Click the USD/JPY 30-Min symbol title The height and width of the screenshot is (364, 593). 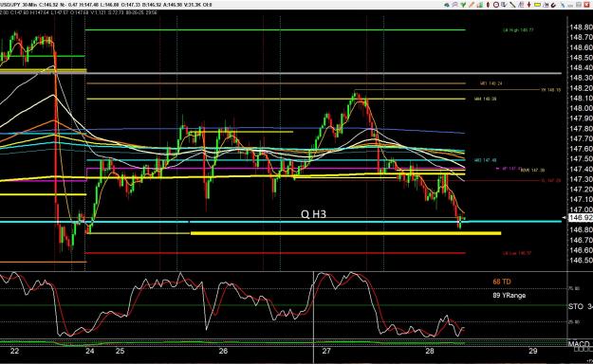(x=18, y=5)
